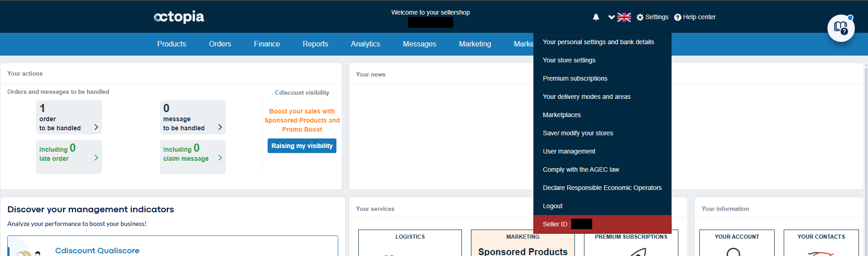Click chevron on message to be handled
This screenshot has width=868, height=256.
220,127
